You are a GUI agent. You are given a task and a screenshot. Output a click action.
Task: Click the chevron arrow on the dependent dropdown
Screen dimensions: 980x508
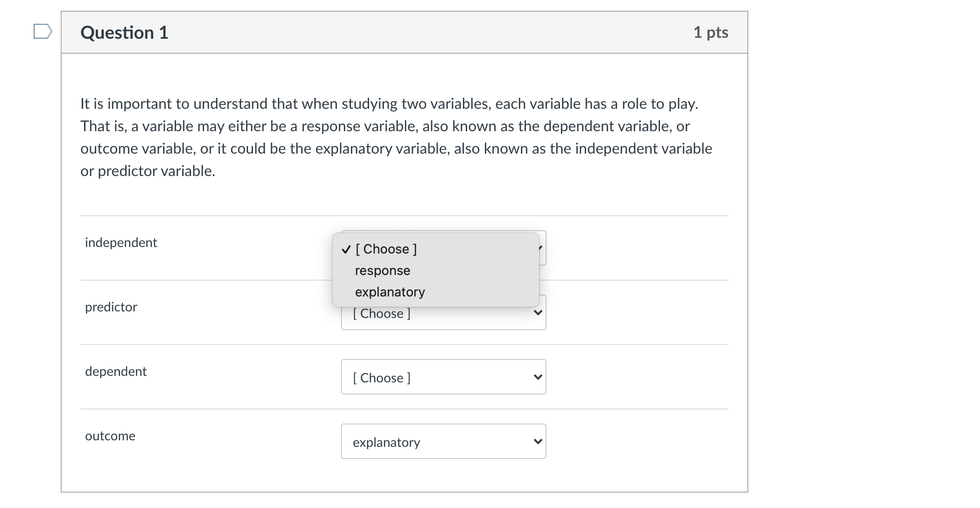pyautogui.click(x=538, y=377)
